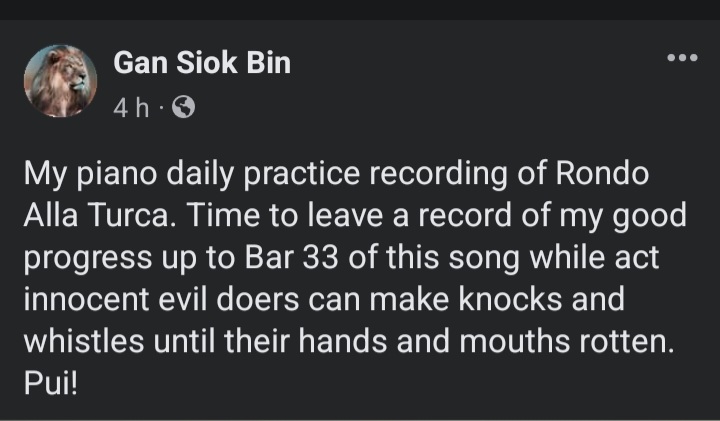
Task: Open Gan Siok Bin's profile name link
Action: 202,63
